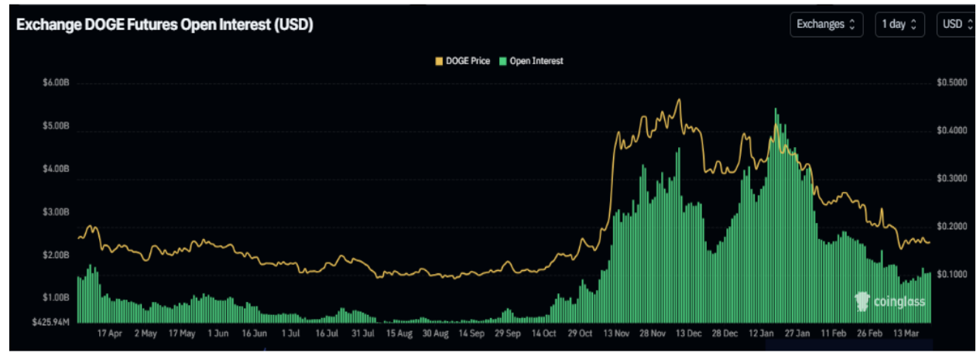
Task: Click the 28 Nov date label
Action: [x=653, y=334]
